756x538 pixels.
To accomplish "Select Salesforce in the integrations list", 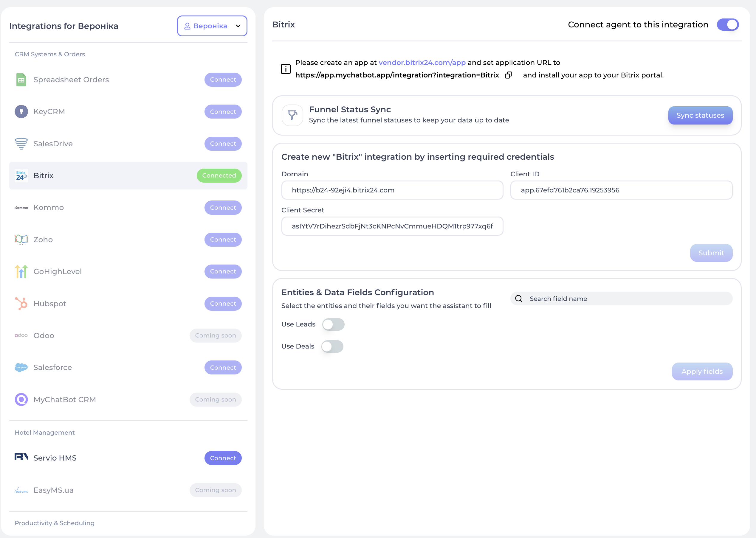I will click(52, 367).
